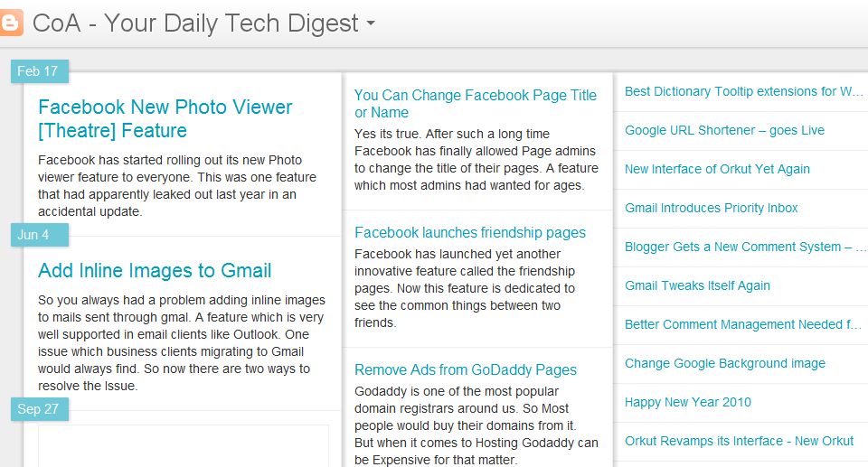This screenshot has height=467, width=868.
Task: Click New Interface of Orkut Yet Again
Action: (x=717, y=169)
